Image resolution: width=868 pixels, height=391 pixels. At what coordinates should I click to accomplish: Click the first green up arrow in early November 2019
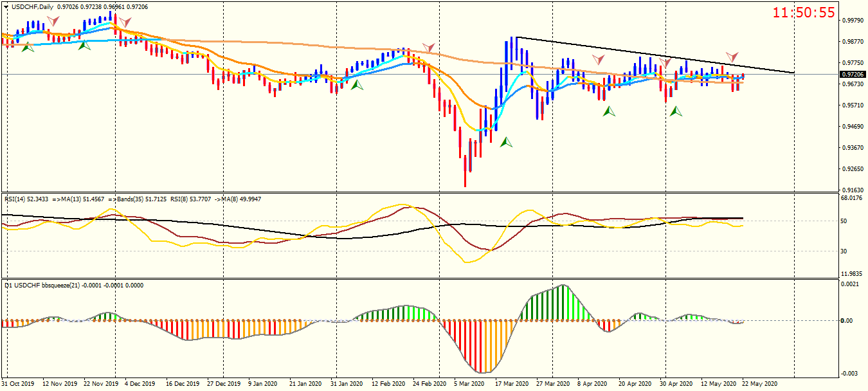[x=27, y=47]
